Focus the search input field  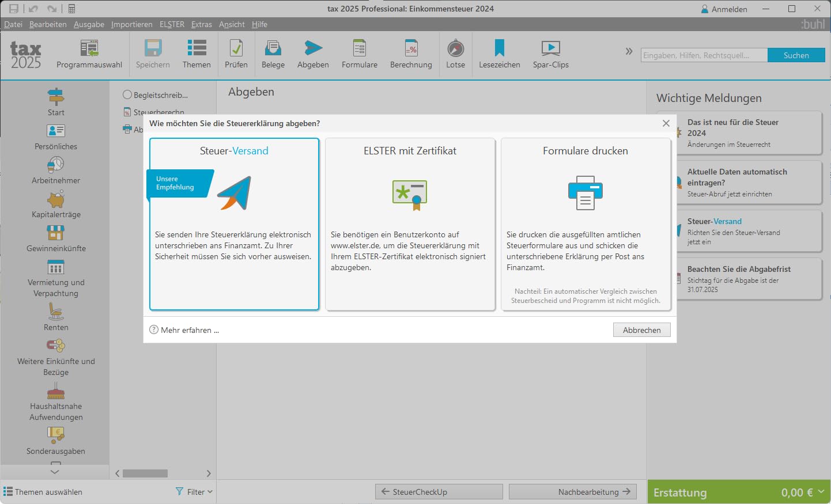pos(704,55)
